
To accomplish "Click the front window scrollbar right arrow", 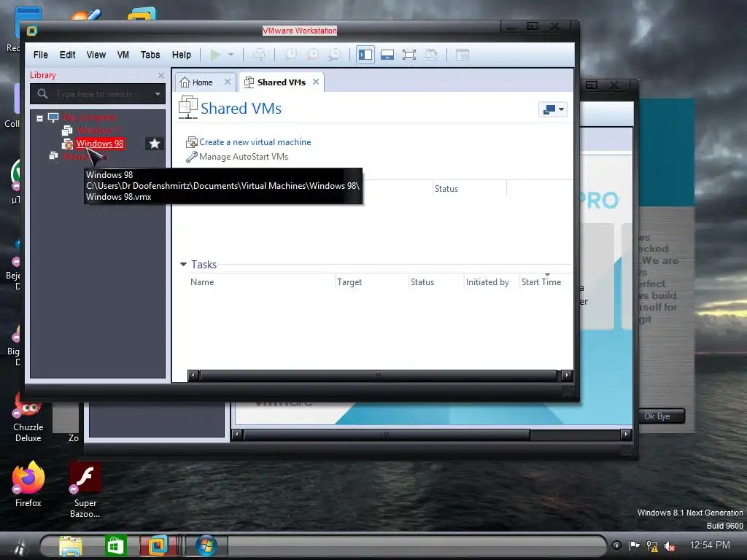I will [566, 376].
